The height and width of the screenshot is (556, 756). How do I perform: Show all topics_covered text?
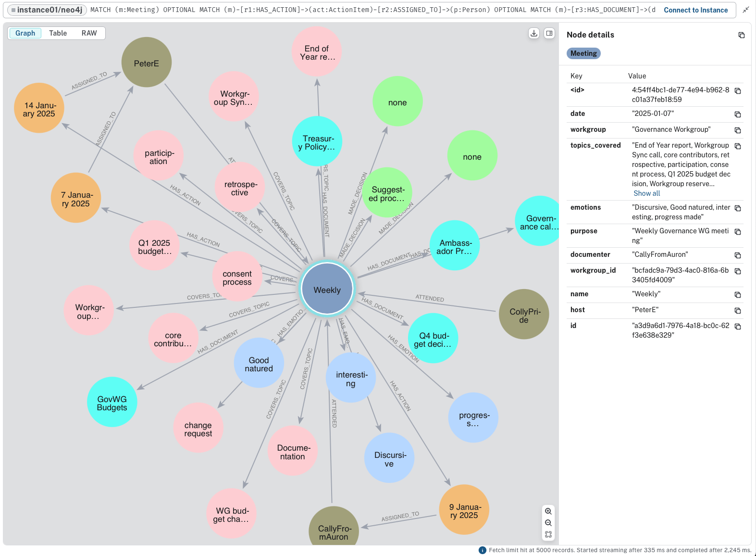pyautogui.click(x=646, y=193)
